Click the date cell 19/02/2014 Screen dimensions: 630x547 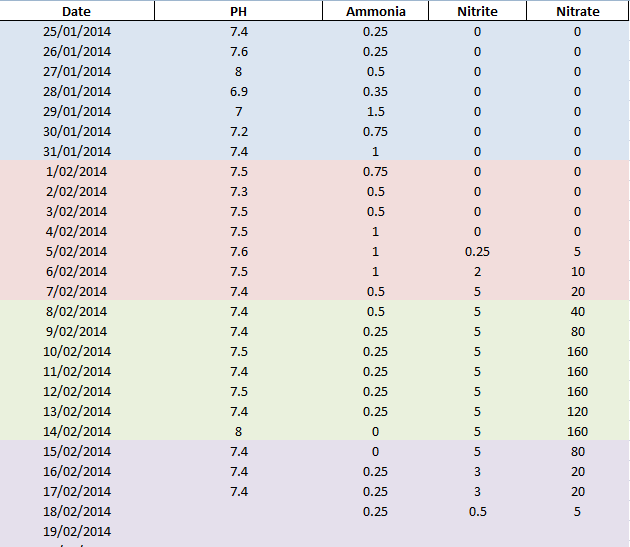point(77,531)
